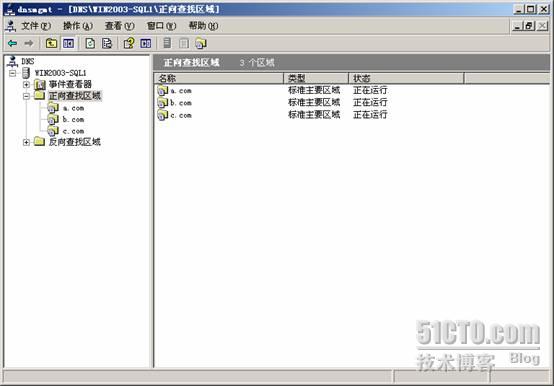Select a.com name in the zone list
This screenshot has width=554, height=386.
181,91
